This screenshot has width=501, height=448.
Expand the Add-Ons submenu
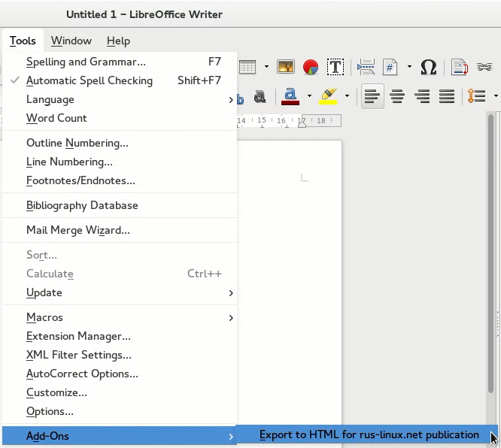(120, 436)
